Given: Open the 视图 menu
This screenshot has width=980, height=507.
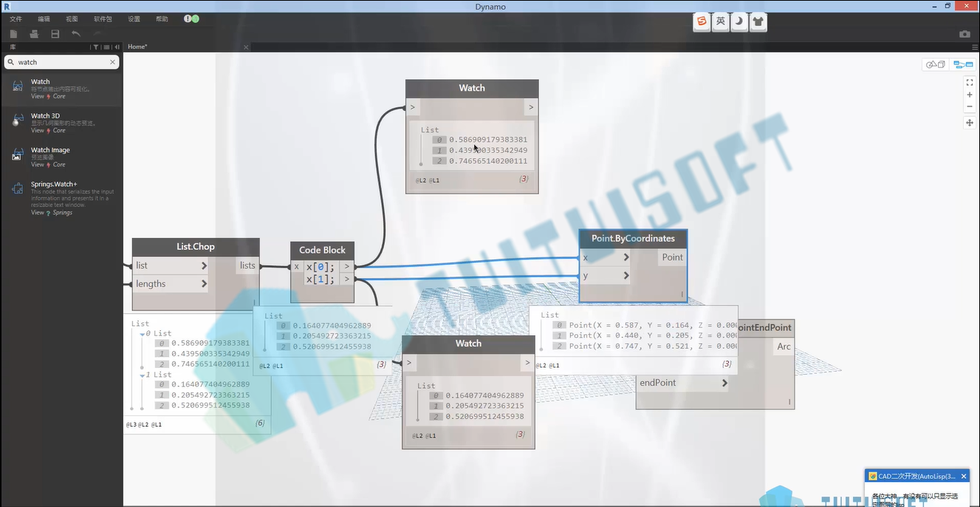Looking at the screenshot, I should point(72,19).
